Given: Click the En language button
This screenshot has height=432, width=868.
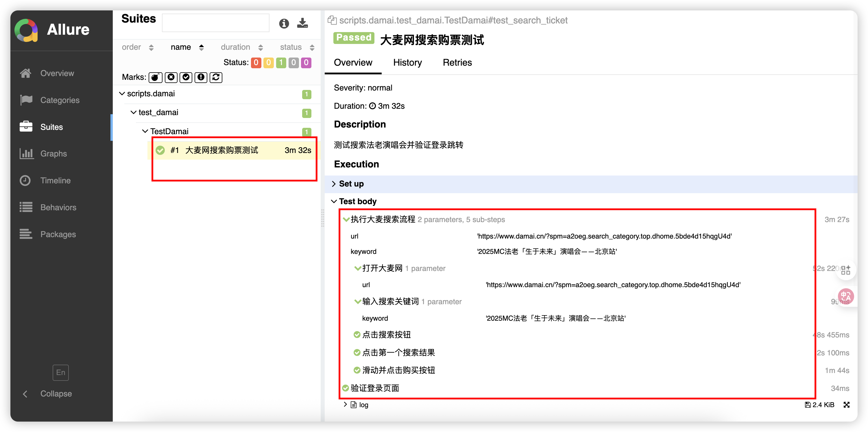Looking at the screenshot, I should click(x=61, y=372).
